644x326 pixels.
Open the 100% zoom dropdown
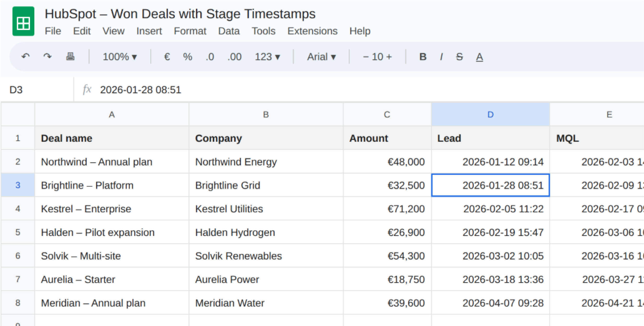(x=120, y=57)
